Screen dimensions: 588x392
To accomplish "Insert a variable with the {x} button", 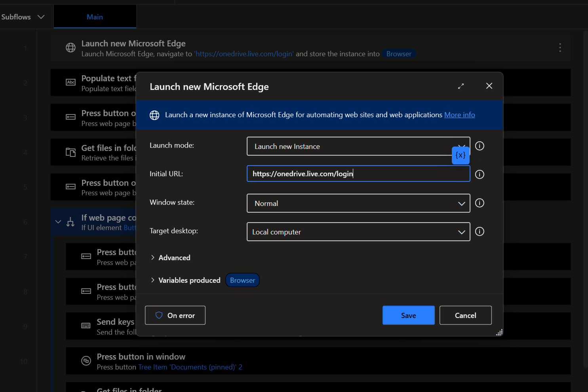I will click(x=461, y=155).
